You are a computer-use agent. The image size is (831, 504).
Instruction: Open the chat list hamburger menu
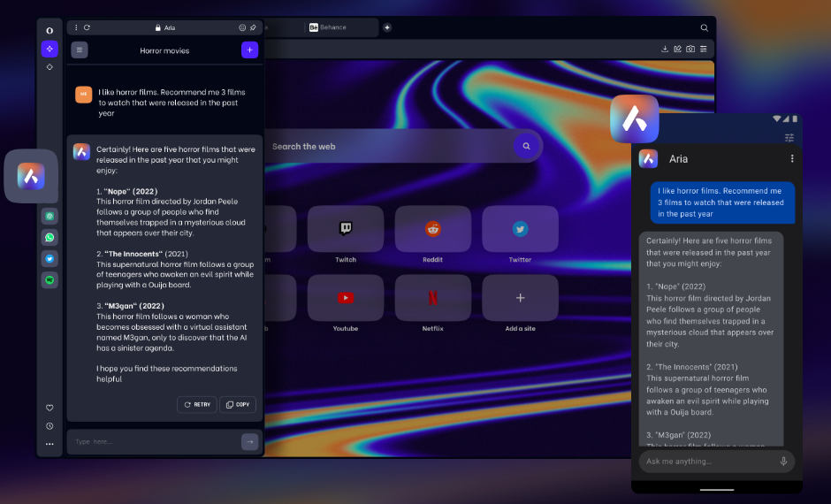coord(80,50)
